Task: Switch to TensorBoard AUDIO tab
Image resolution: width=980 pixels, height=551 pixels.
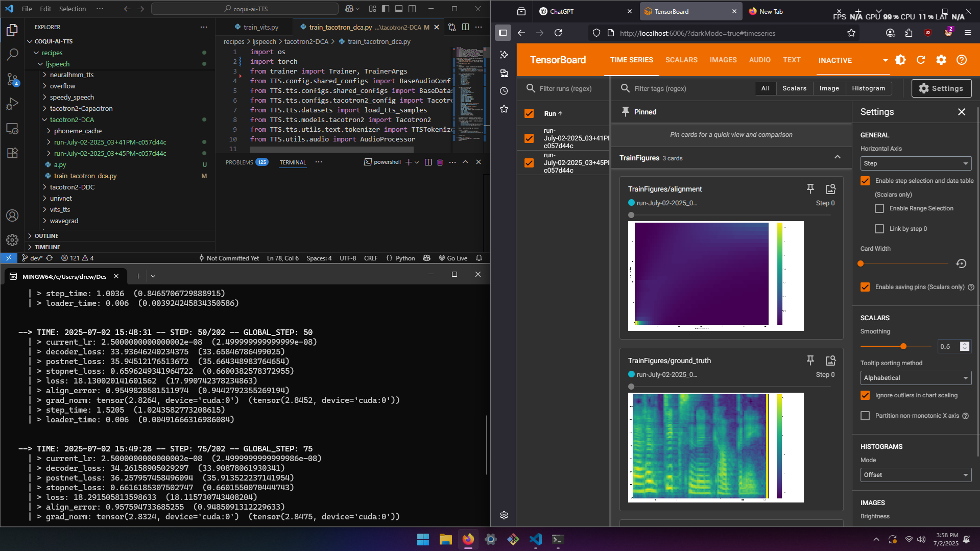Action: tap(760, 60)
